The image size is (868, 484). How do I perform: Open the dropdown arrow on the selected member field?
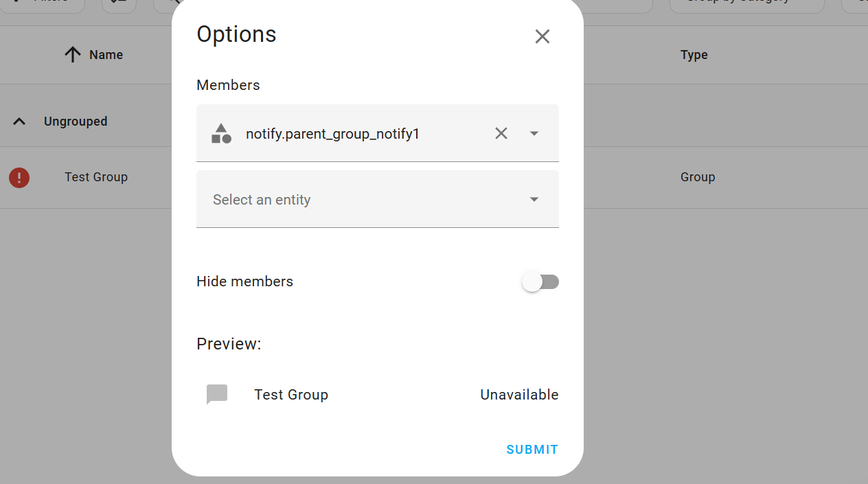tap(534, 133)
